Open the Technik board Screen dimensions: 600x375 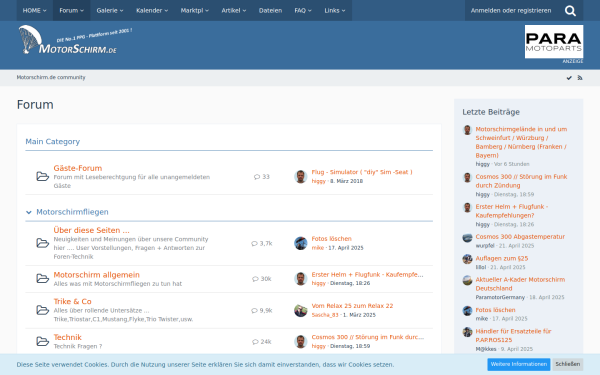click(67, 337)
